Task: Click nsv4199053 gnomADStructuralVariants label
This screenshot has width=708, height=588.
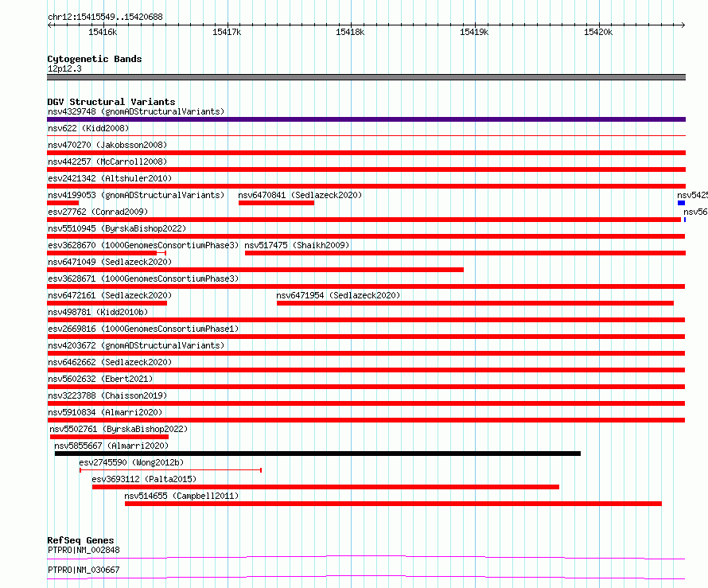Action: tap(136, 195)
